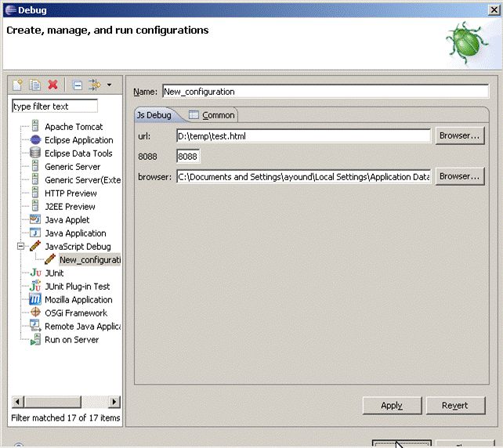503x448 pixels.
Task: Click the Revert button
Action: (x=455, y=406)
